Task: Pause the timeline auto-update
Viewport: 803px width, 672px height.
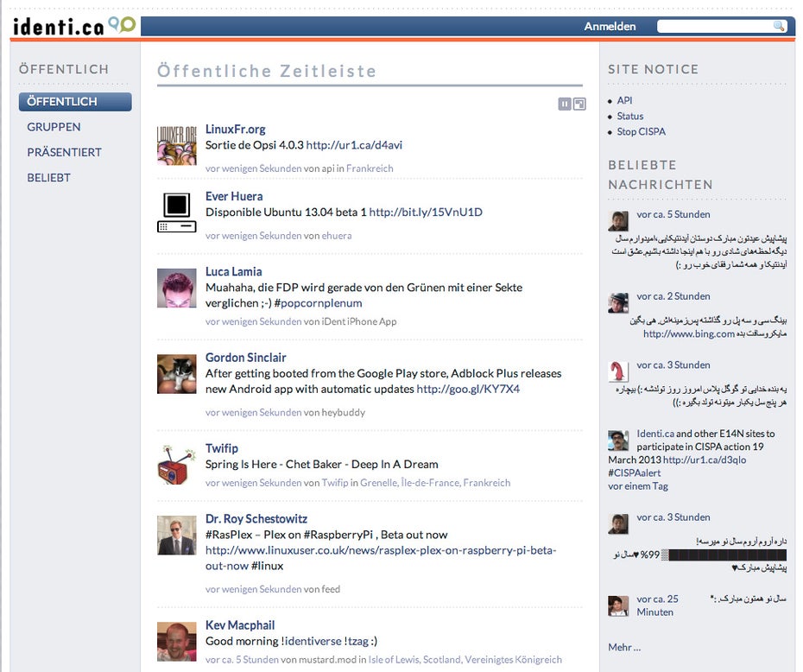Action: coord(565,104)
